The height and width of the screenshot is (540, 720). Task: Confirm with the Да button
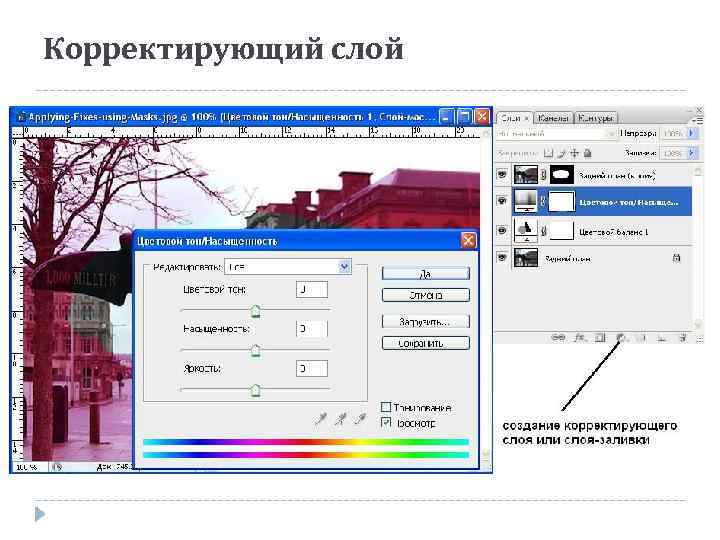click(426, 274)
